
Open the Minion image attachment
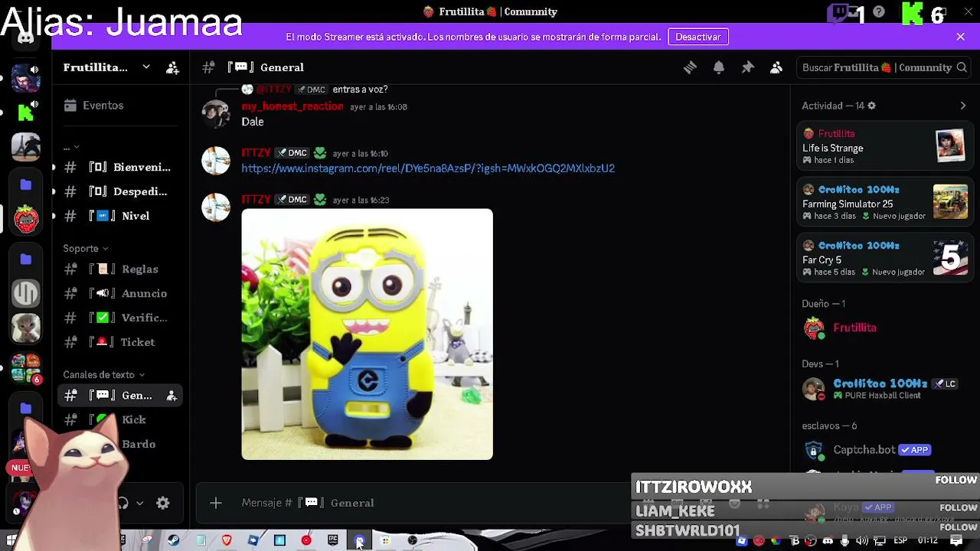tap(367, 334)
